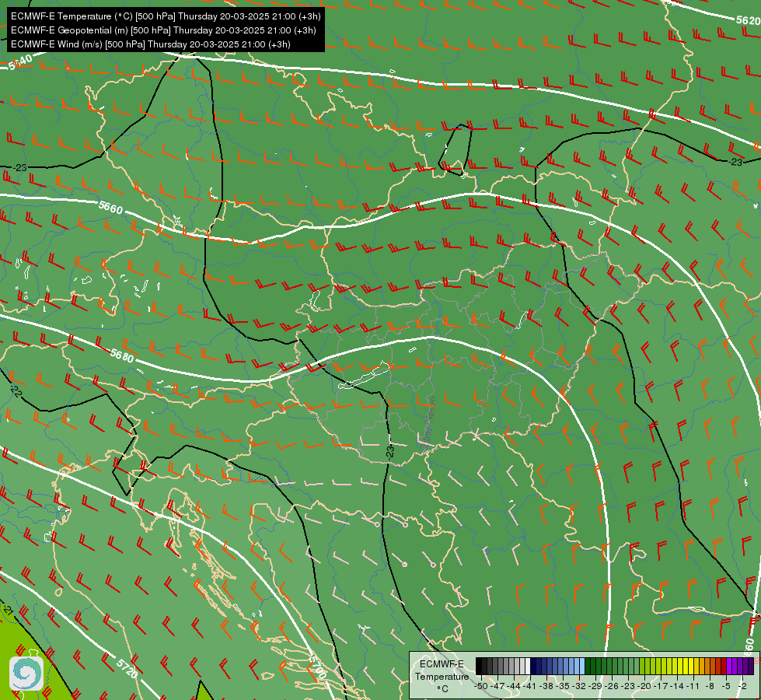Click the 5660 geopotential contour label
The width and height of the screenshot is (761, 700).
[110, 208]
